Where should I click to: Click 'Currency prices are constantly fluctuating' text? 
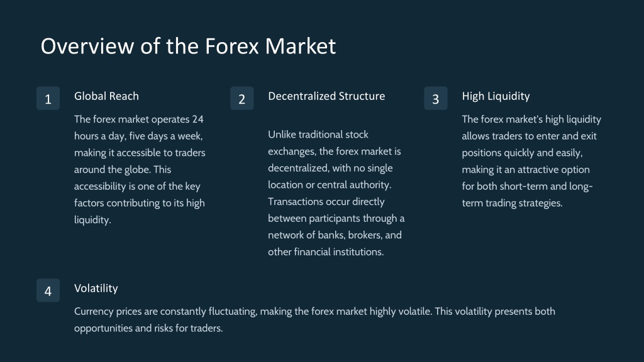point(165,312)
